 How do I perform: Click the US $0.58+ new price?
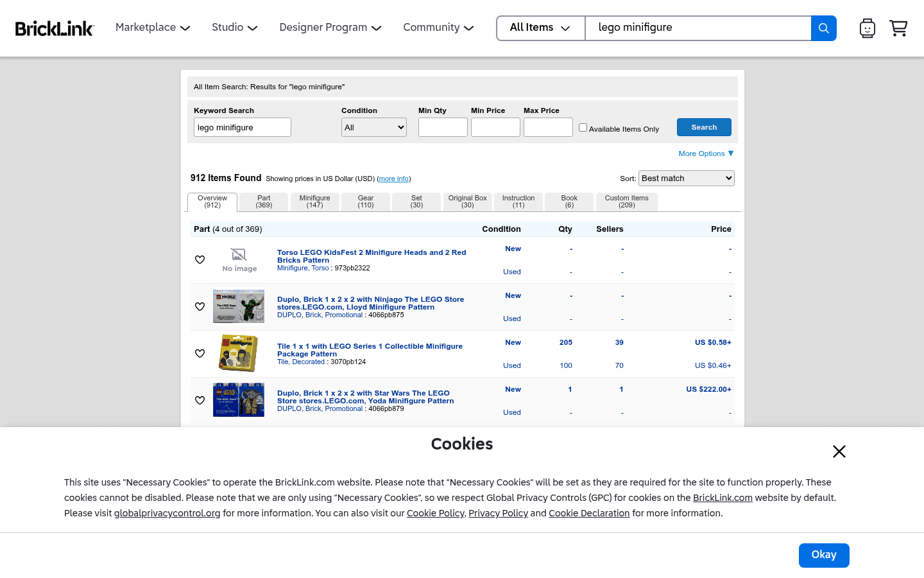(x=713, y=343)
